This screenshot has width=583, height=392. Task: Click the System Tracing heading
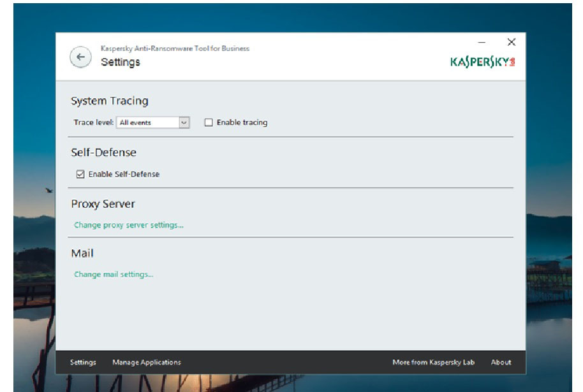click(110, 101)
